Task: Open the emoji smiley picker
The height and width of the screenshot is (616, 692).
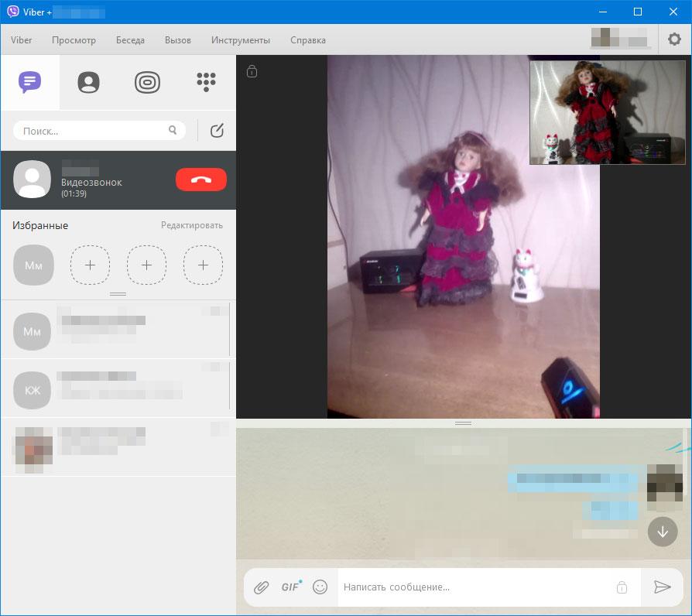Action: [x=320, y=587]
